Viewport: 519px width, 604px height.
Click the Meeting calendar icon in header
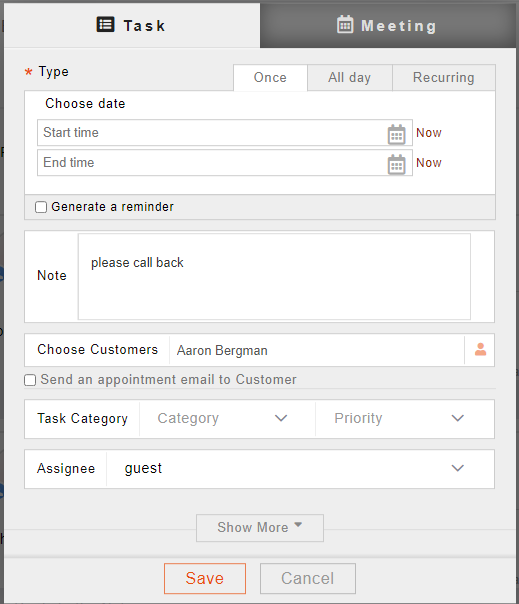point(345,25)
